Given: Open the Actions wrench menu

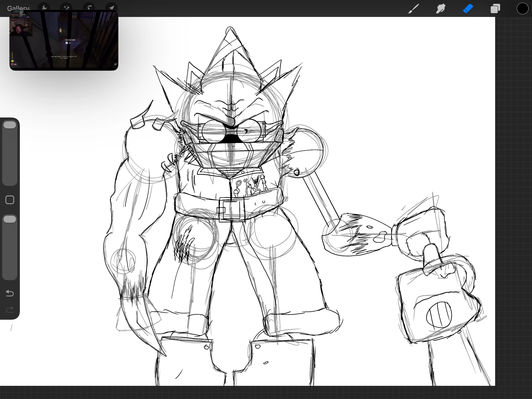Looking at the screenshot, I should 44,7.
